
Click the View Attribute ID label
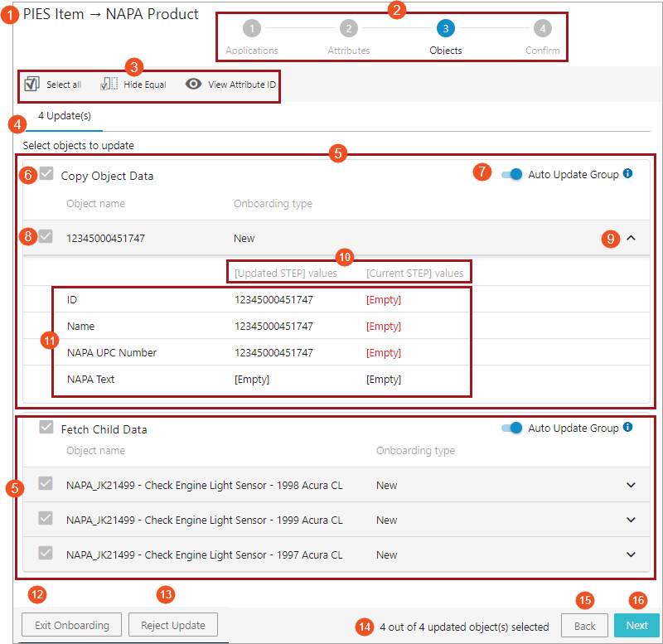tap(242, 85)
